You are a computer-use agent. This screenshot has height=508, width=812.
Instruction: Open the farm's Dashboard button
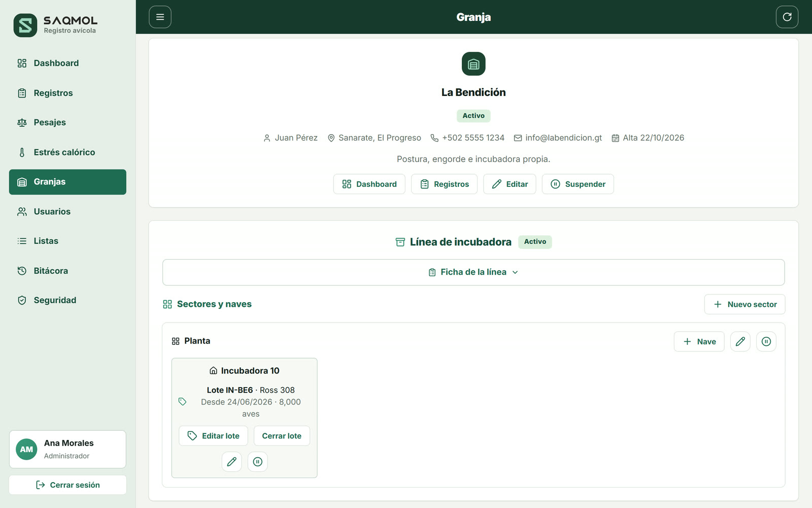click(x=369, y=184)
